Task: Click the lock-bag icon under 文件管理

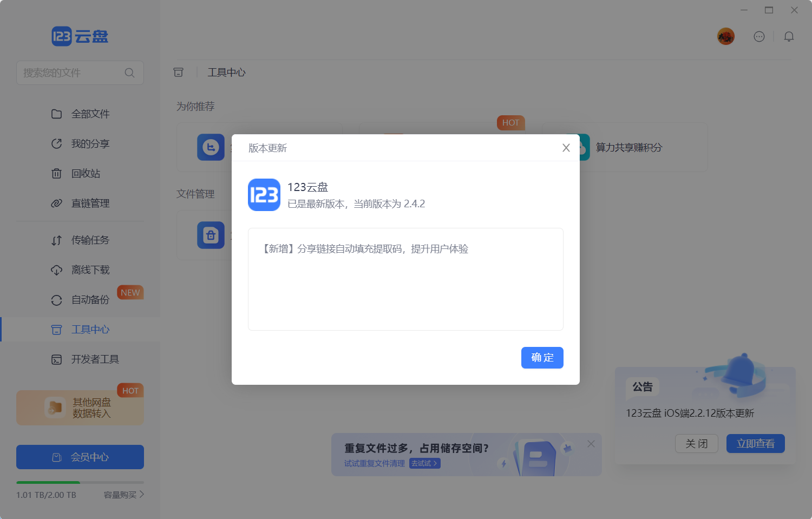Action: pos(211,235)
